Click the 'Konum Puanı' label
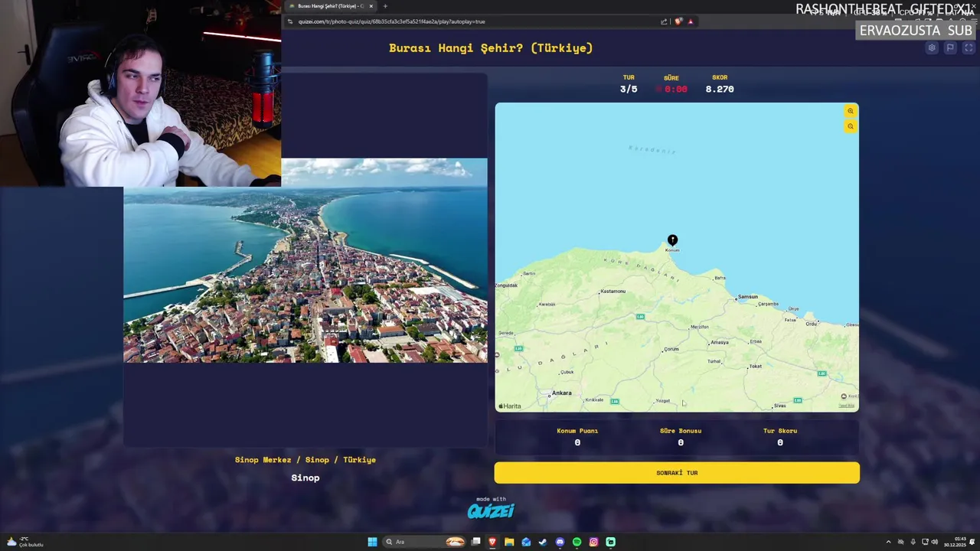This screenshot has width=980, height=551. point(577,431)
